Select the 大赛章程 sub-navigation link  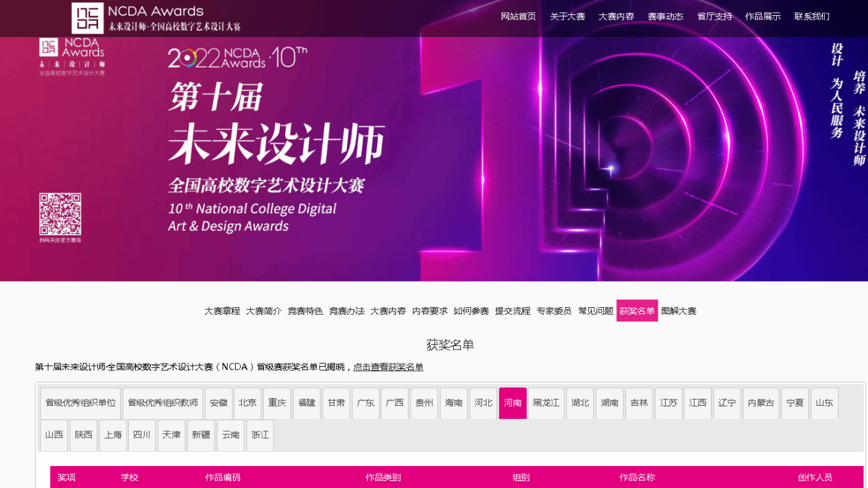click(x=222, y=311)
